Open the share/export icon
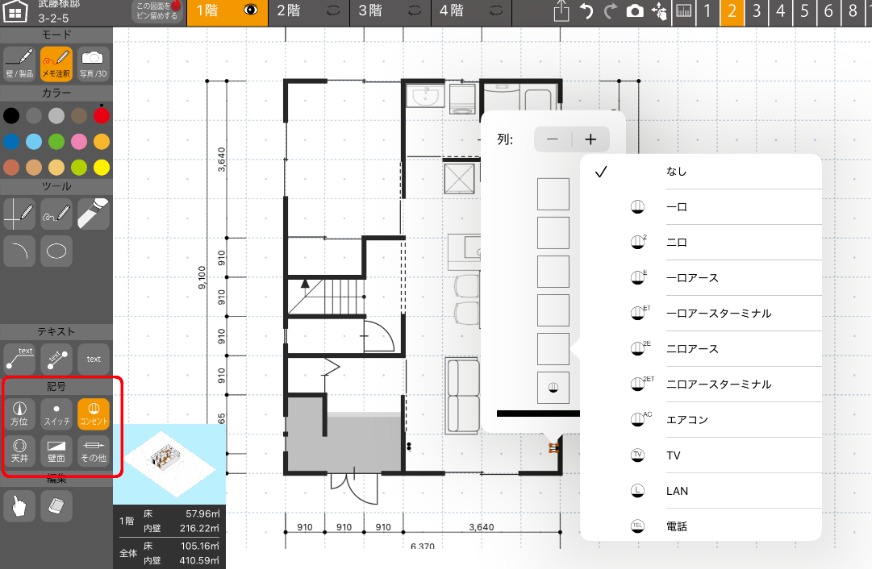 pyautogui.click(x=562, y=12)
